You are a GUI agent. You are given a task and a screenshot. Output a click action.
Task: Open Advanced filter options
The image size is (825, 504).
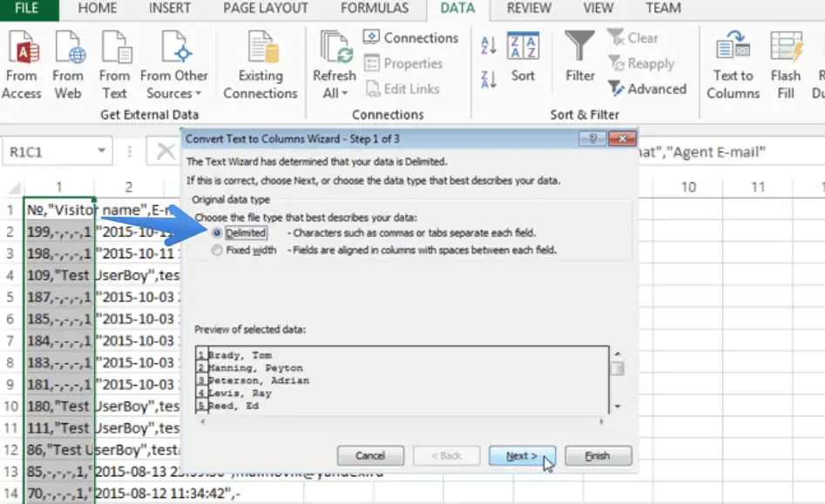[x=647, y=89]
